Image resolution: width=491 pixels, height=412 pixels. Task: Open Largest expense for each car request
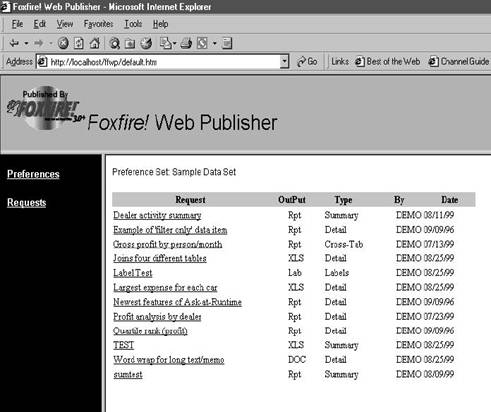coord(165,287)
